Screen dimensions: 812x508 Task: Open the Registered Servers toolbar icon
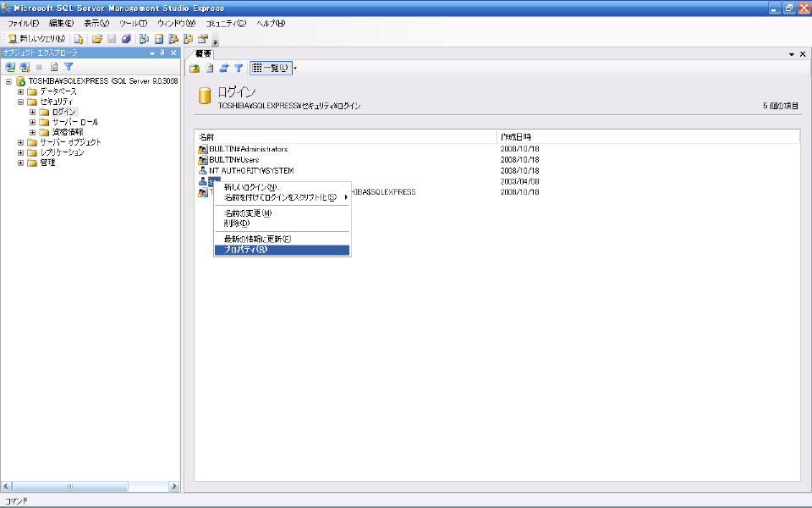(145, 39)
